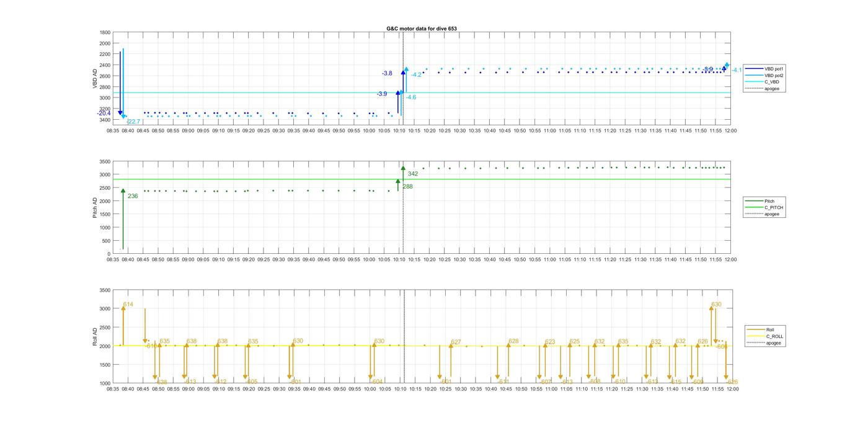868x430 pixels.
Task: Click the "288" pitch data label
Action: tap(407, 186)
